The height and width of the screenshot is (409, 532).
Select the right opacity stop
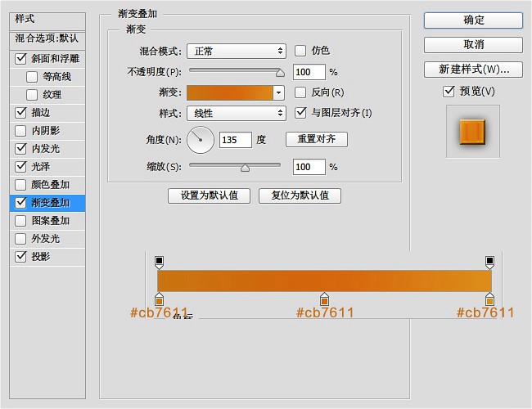pyautogui.click(x=489, y=262)
